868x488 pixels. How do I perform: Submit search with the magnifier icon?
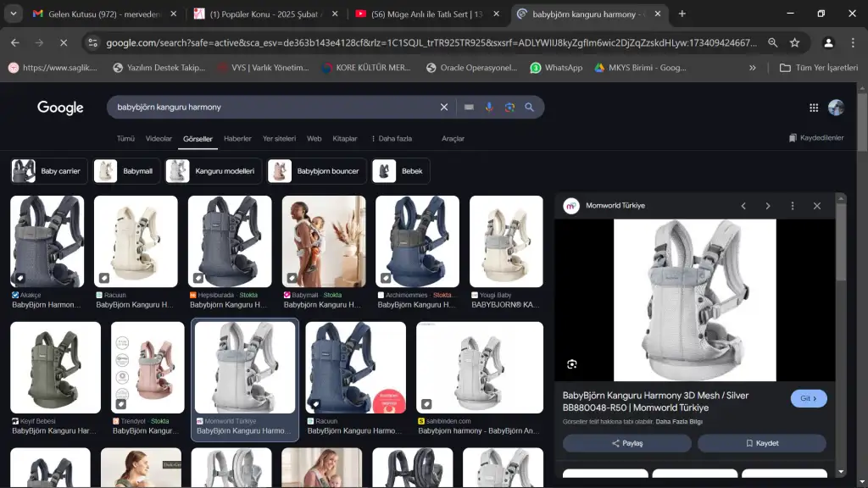(x=530, y=108)
